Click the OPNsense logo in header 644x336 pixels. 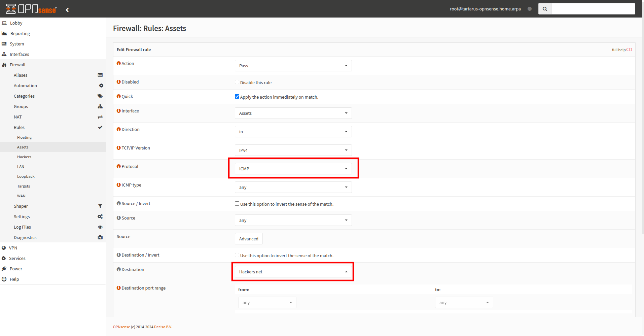[x=31, y=9]
